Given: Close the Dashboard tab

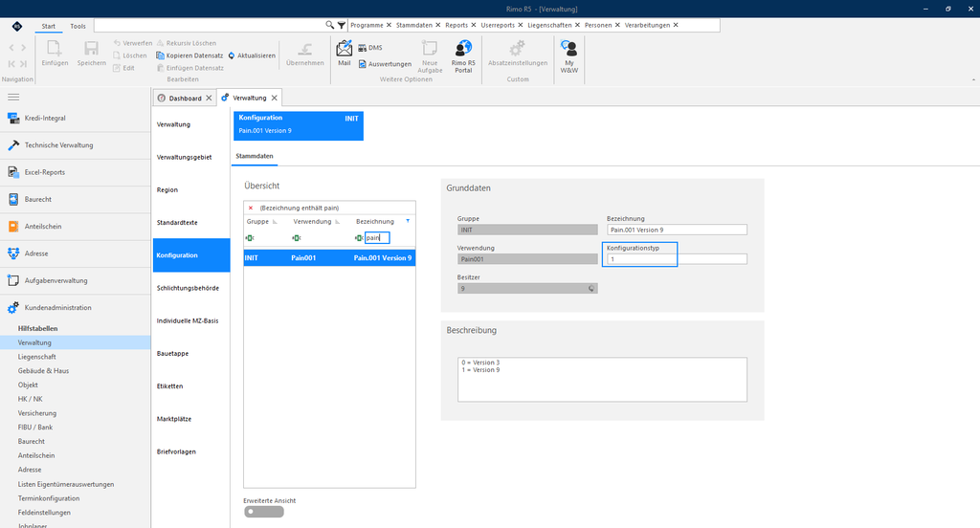Looking at the screenshot, I should click(209, 99).
